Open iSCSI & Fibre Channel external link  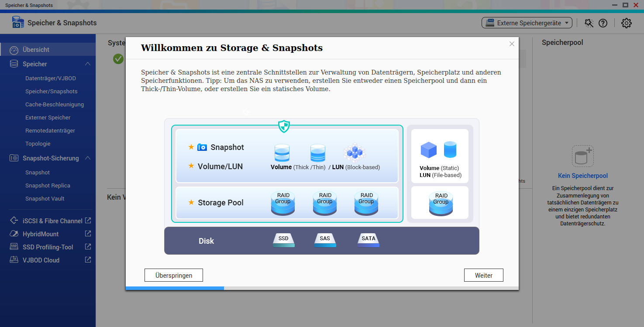(88, 221)
